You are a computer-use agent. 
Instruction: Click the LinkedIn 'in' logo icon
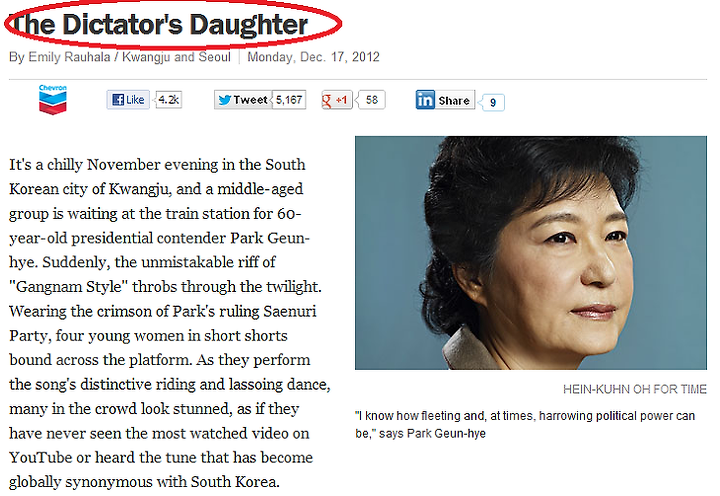coord(425,100)
